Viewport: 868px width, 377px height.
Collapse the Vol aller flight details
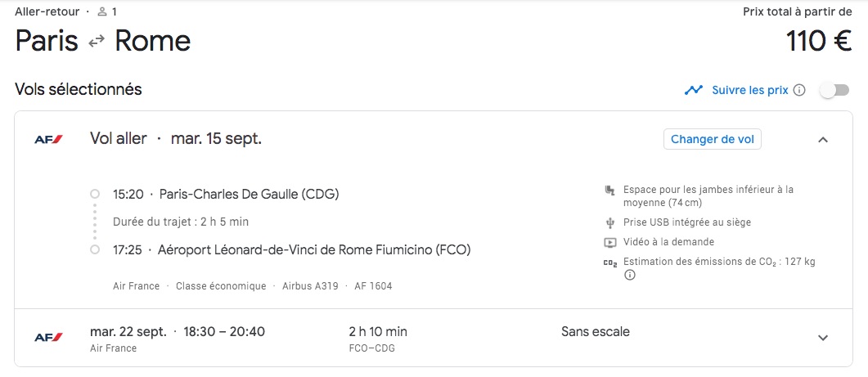tap(823, 140)
